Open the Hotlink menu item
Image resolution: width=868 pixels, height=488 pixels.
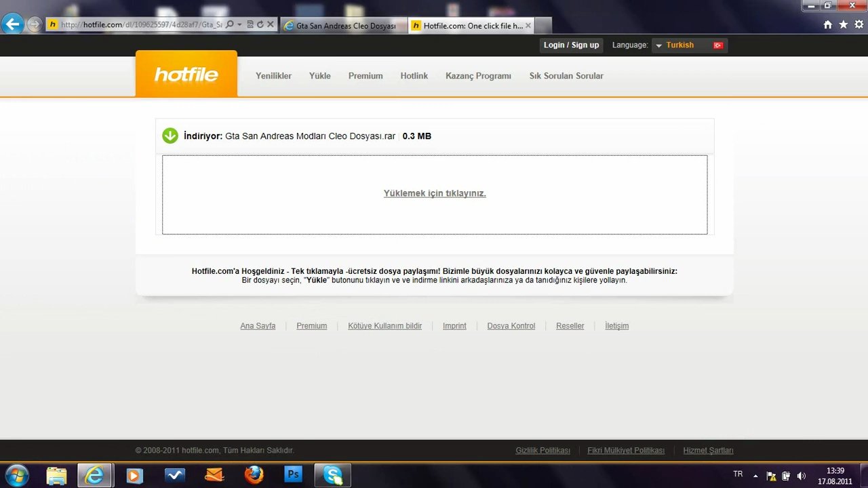[414, 76]
